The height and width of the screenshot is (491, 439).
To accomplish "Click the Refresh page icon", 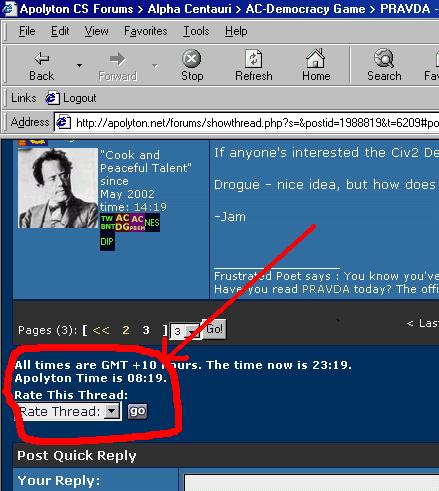I will click(253, 59).
